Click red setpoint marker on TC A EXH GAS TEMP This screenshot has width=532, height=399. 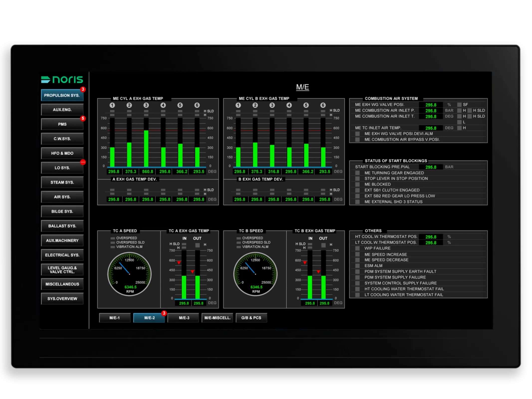[179, 262]
